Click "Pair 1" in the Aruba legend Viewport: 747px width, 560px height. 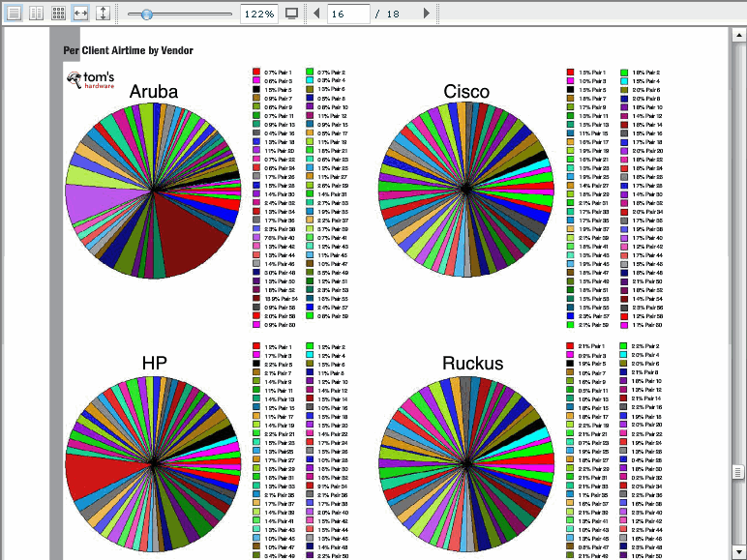coord(284,73)
